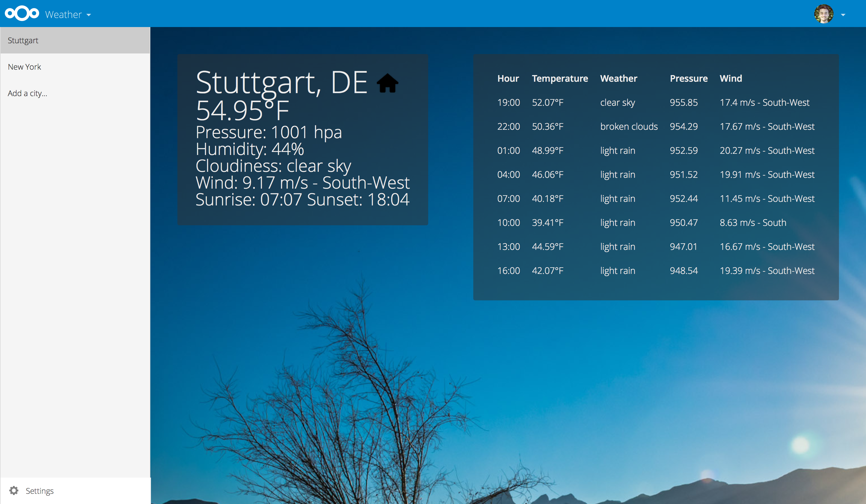Click the Pressure column header

[x=688, y=78]
